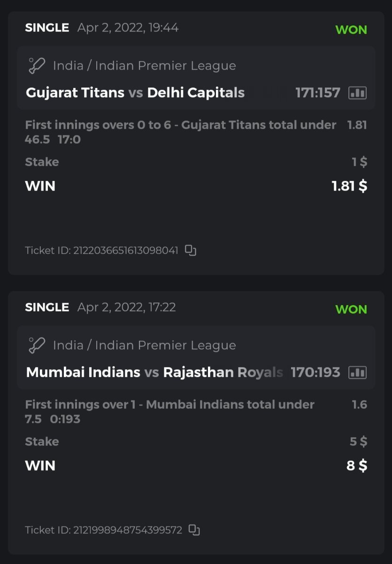The height and width of the screenshot is (564, 392).
Task: Copy the ticket ID ending in 9572
Action: click(x=194, y=530)
